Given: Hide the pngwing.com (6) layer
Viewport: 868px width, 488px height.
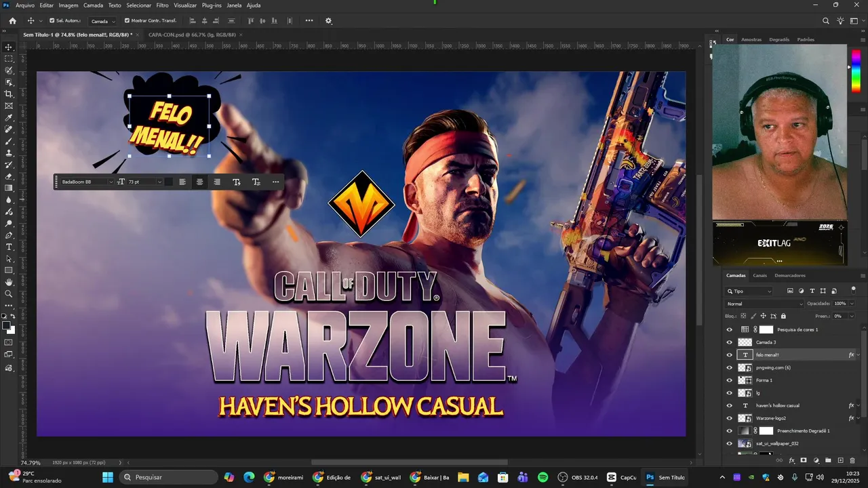Looking at the screenshot, I should tap(730, 367).
